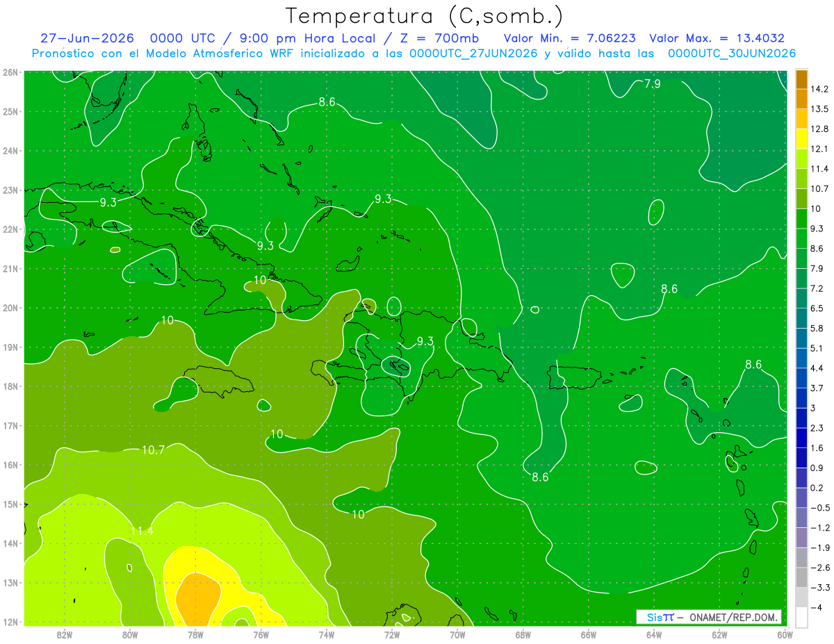This screenshot has height=644, width=834.
Task: Click the '12.1' colorbar label
Action: [x=819, y=149]
